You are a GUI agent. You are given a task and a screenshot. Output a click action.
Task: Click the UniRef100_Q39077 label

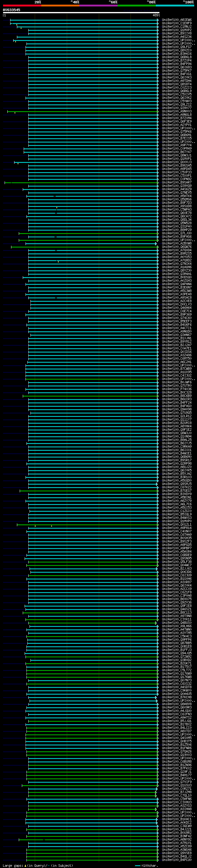(177, 108)
